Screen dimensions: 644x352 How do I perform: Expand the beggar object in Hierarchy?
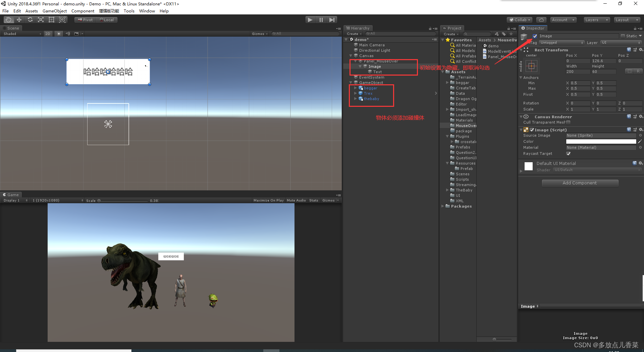(x=355, y=88)
